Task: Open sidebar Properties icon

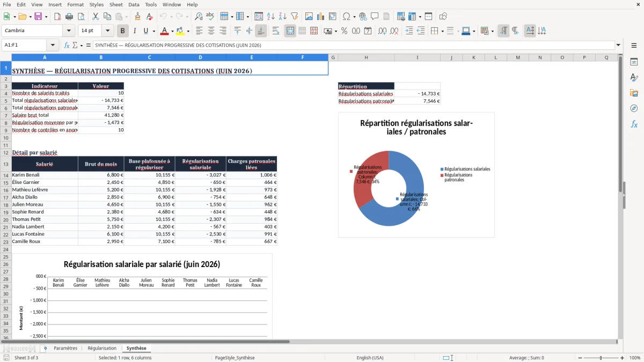Action: tap(634, 62)
